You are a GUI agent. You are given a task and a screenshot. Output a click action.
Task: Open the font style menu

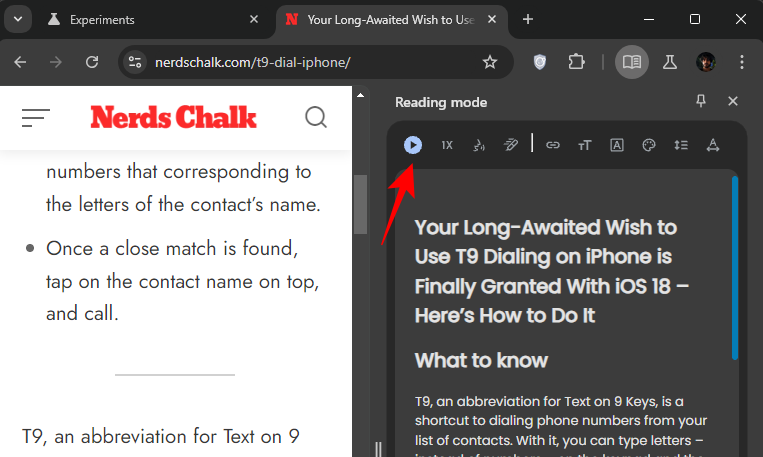point(617,145)
